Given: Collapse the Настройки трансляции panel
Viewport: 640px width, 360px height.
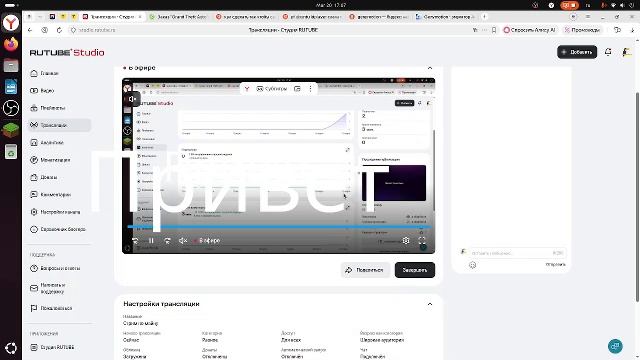Looking at the screenshot, I should point(430,304).
